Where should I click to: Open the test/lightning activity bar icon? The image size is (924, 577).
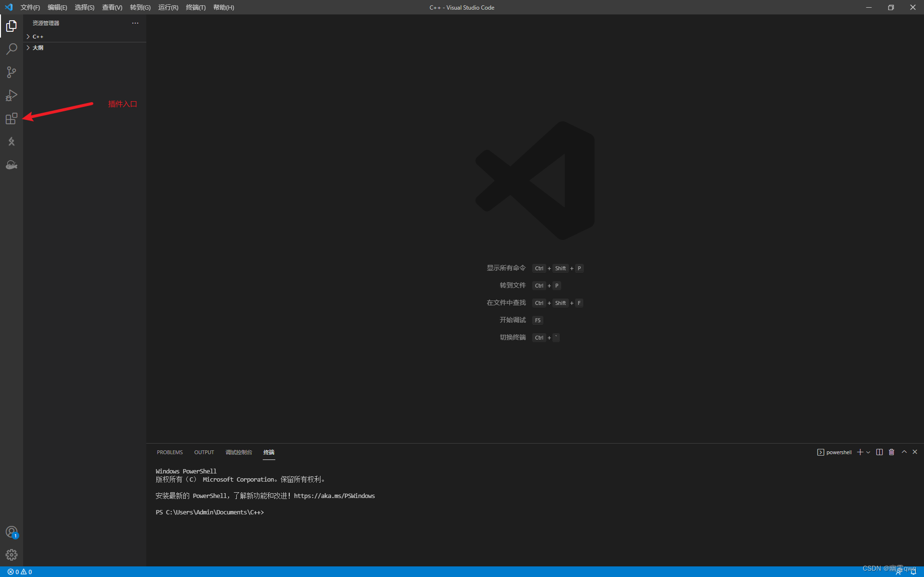pyautogui.click(x=12, y=141)
